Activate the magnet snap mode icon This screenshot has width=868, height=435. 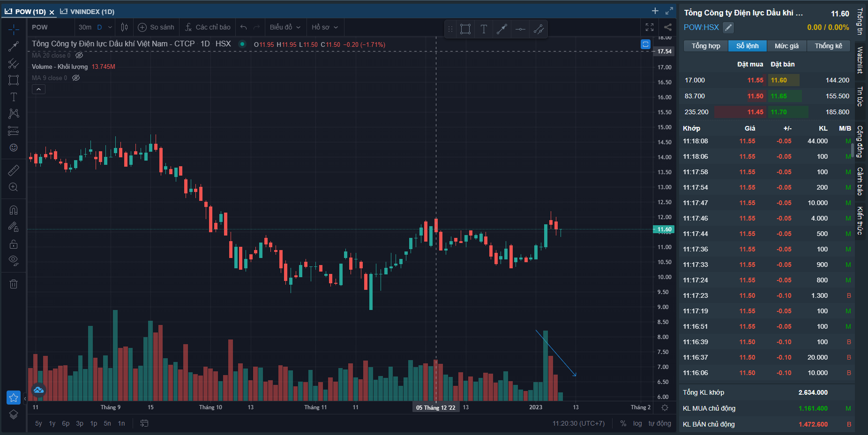(14, 210)
